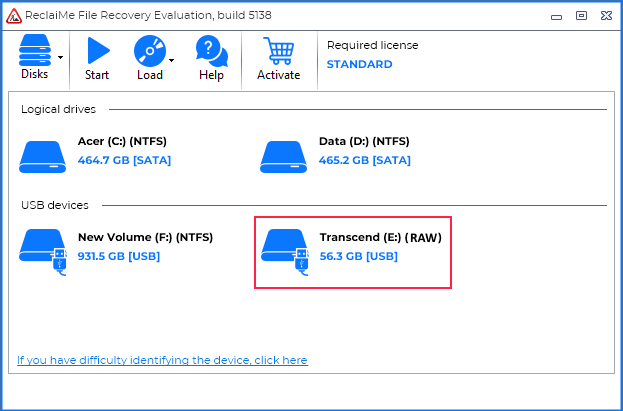Select the Data (D:) drive icon
The width and height of the screenshot is (623, 411).
(x=283, y=156)
